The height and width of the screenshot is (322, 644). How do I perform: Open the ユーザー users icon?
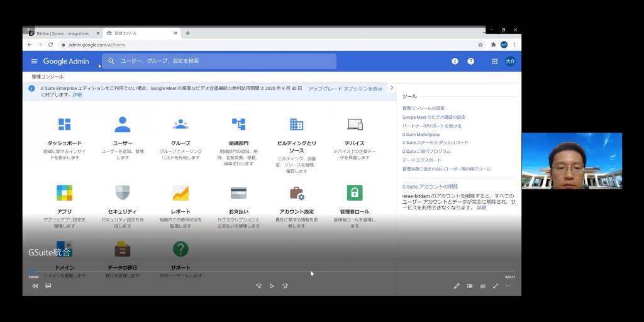(123, 125)
